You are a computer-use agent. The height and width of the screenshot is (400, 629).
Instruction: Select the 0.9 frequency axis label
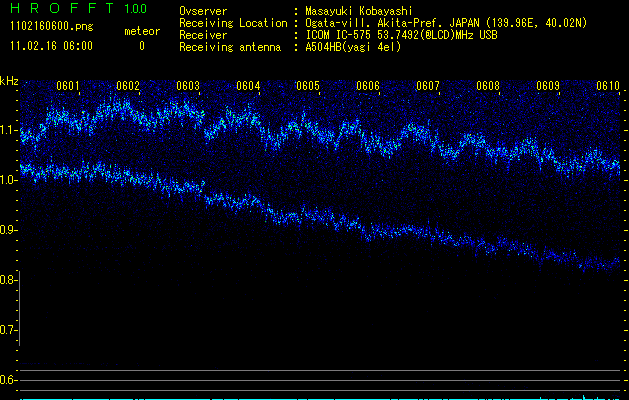(9, 230)
